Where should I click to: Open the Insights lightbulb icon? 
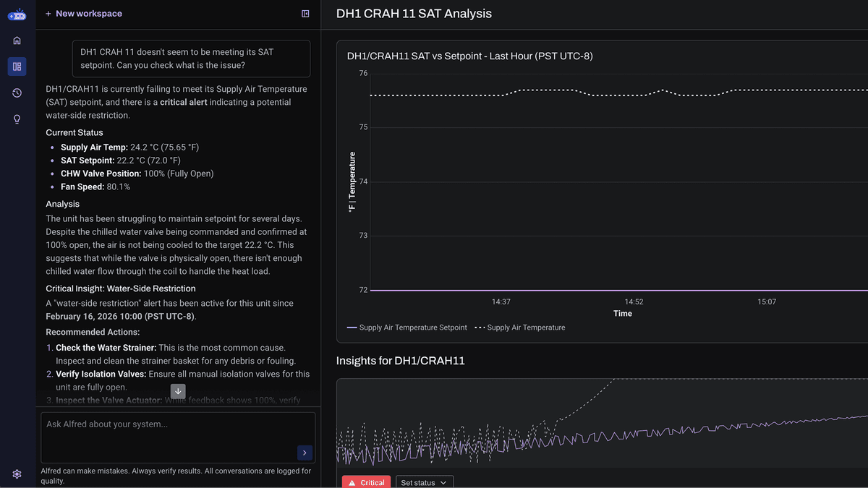click(x=17, y=119)
